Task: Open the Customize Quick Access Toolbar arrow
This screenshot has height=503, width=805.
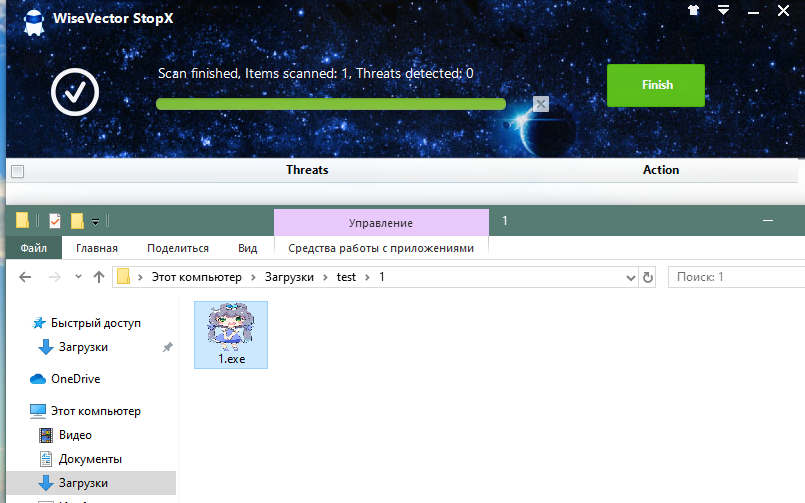Action: click(x=95, y=222)
